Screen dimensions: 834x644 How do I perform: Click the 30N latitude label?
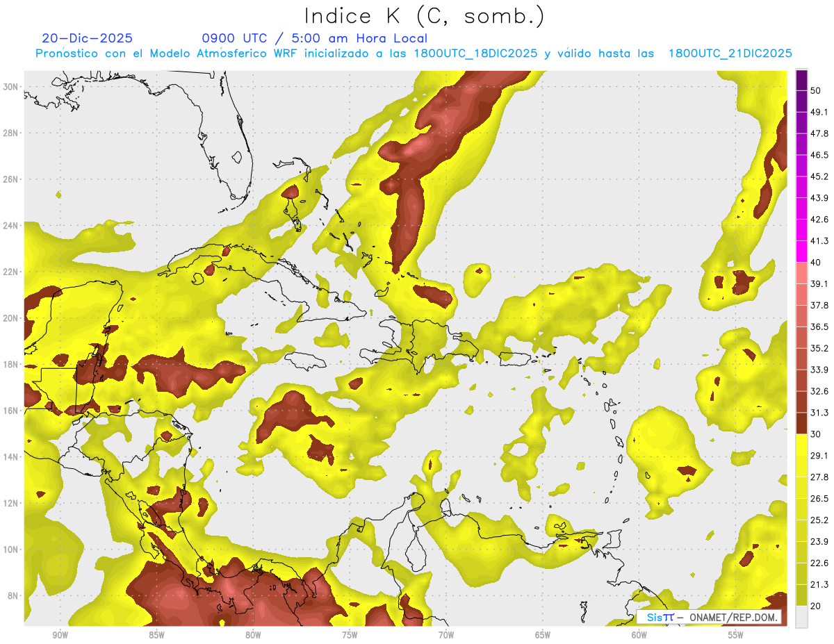pyautogui.click(x=10, y=87)
